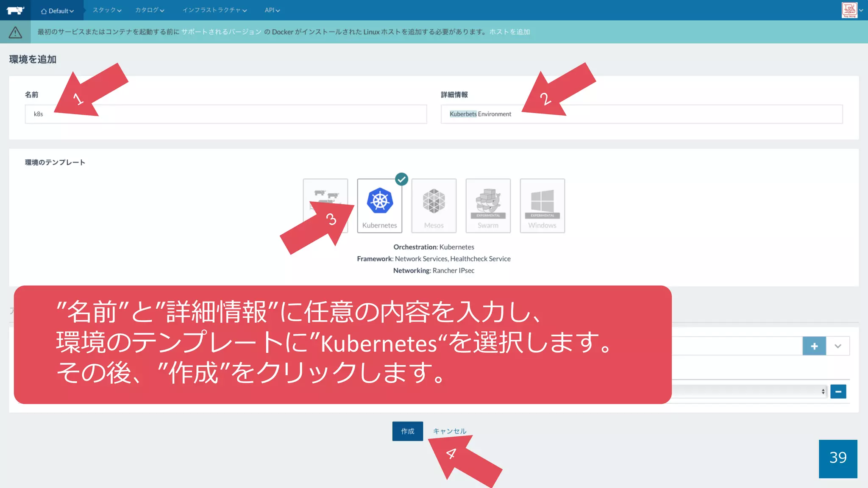
Task: Select the Mesos template card
Action: pyautogui.click(x=434, y=205)
